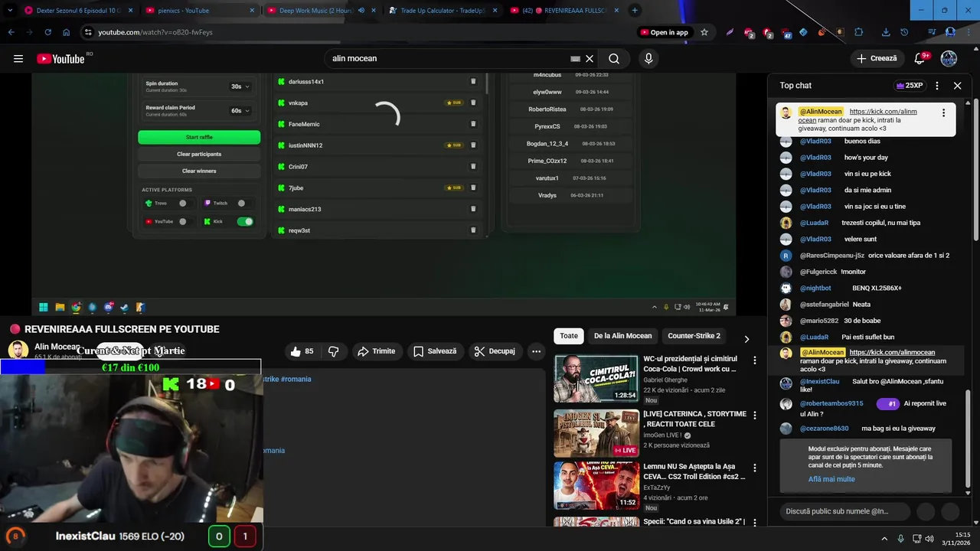Open options for WC-ul prezidențial video

(x=755, y=360)
